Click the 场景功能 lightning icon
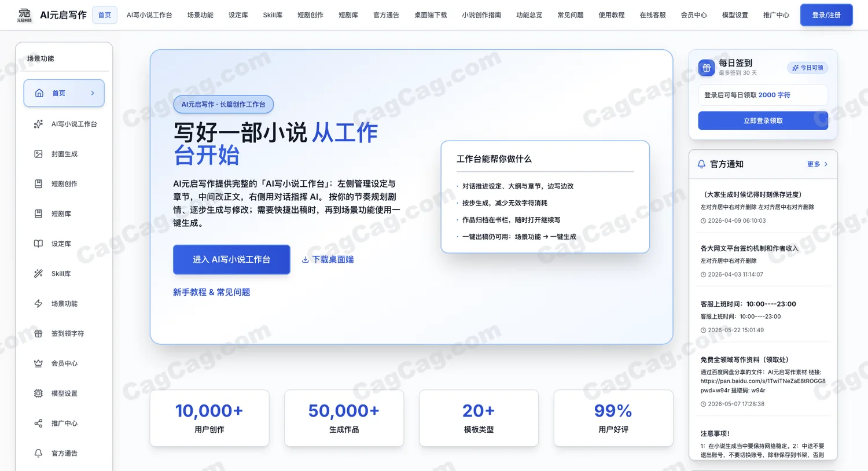Image resolution: width=868 pixels, height=471 pixels. [38, 304]
